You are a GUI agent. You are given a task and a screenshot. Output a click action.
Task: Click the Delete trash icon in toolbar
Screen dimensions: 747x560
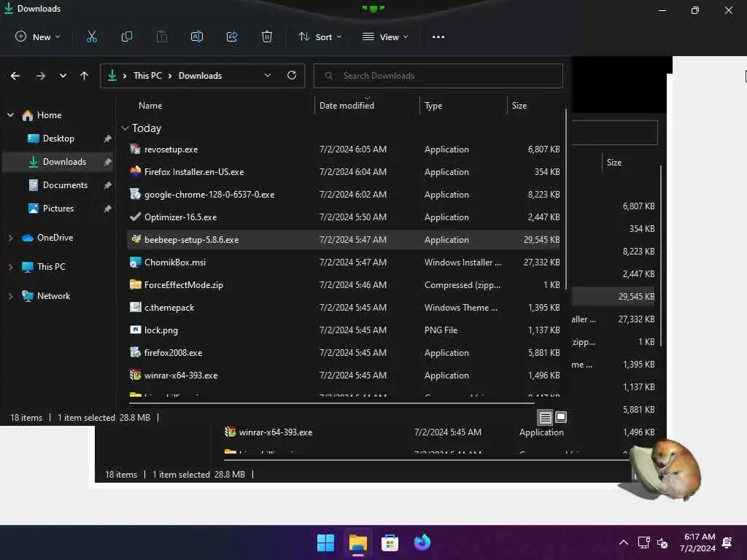(267, 36)
